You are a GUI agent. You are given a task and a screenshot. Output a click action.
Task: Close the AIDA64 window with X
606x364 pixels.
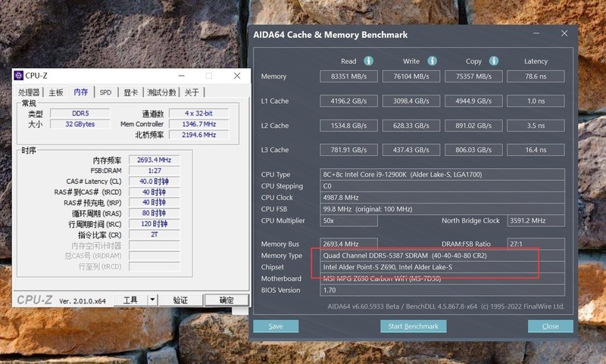tap(564, 33)
